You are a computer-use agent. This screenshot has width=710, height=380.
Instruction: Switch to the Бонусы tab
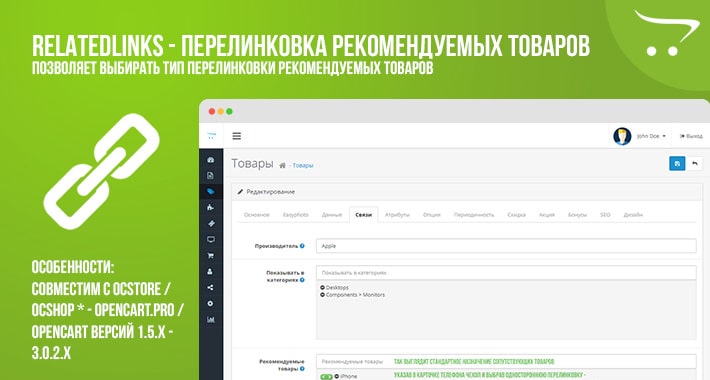[x=577, y=215]
